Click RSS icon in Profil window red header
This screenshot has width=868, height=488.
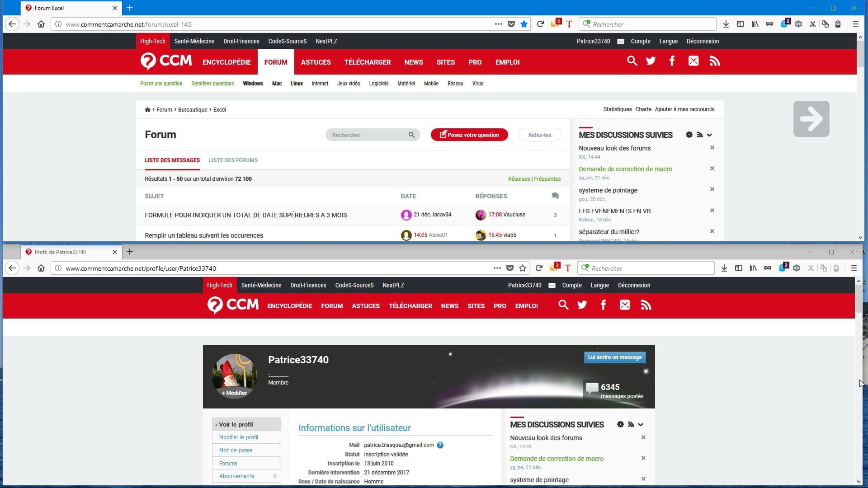pos(646,305)
